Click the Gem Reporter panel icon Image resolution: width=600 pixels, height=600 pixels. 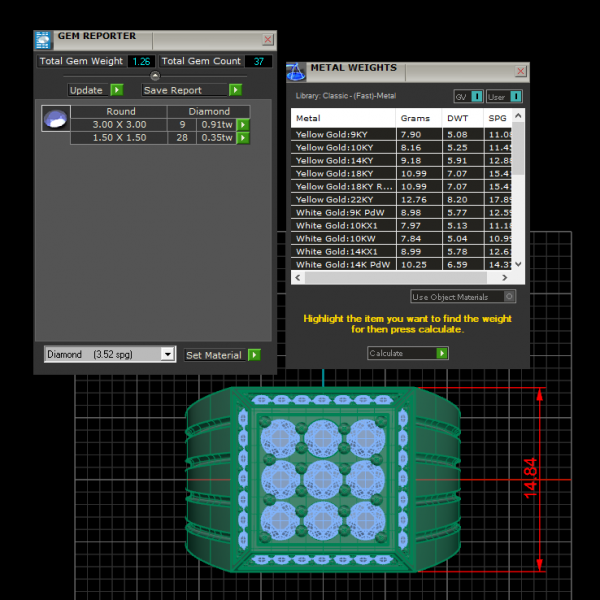tap(43, 40)
